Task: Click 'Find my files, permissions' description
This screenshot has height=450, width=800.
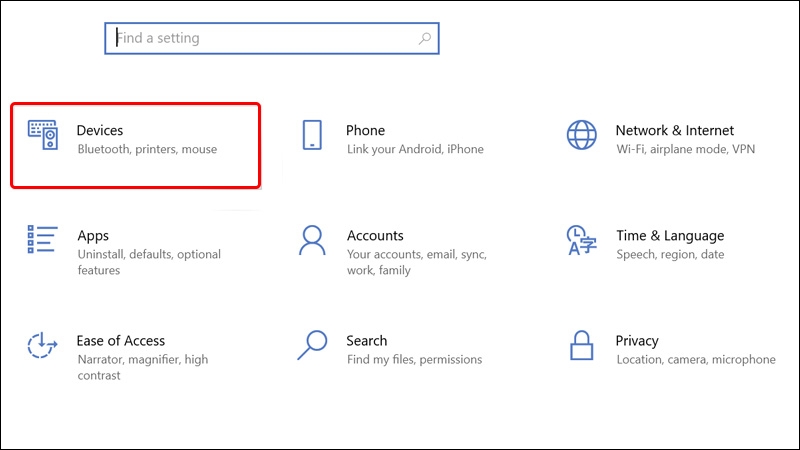Action: [414, 360]
